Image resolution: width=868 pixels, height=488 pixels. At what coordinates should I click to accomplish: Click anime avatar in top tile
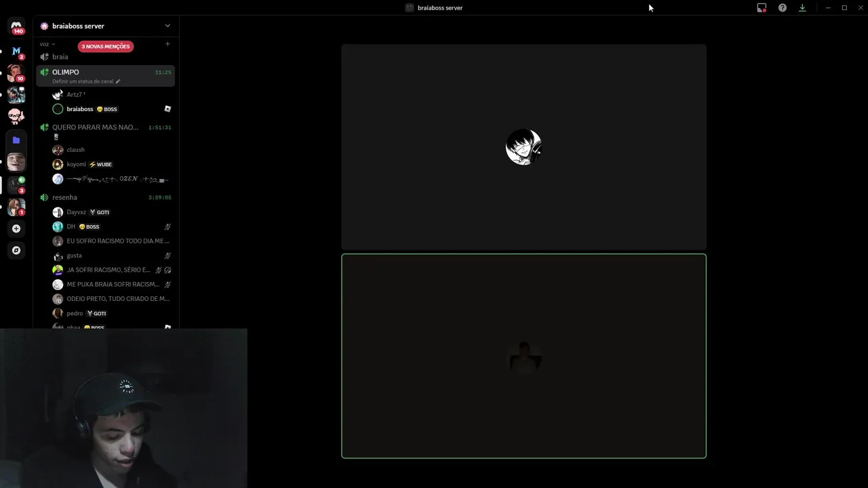click(x=524, y=147)
